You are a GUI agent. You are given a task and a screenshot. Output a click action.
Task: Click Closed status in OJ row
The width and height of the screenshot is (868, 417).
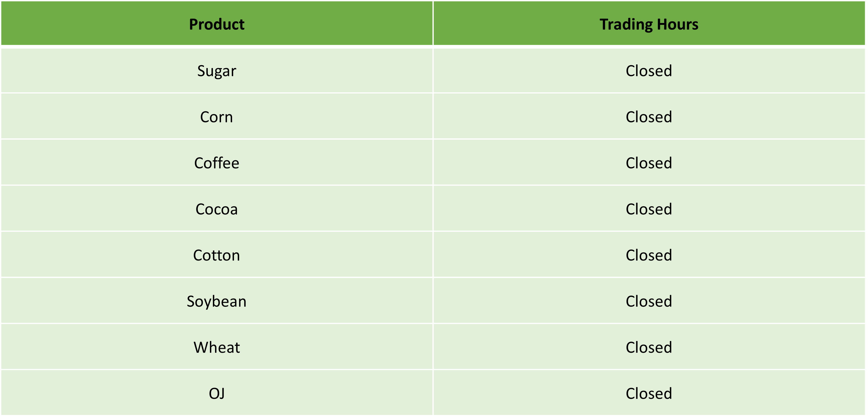pyautogui.click(x=649, y=393)
